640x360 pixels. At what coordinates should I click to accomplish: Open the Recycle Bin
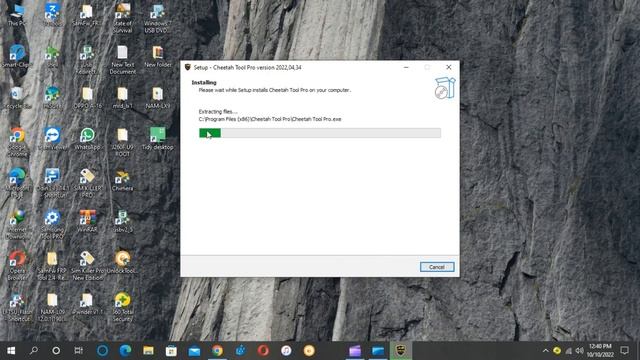pyautogui.click(x=17, y=98)
